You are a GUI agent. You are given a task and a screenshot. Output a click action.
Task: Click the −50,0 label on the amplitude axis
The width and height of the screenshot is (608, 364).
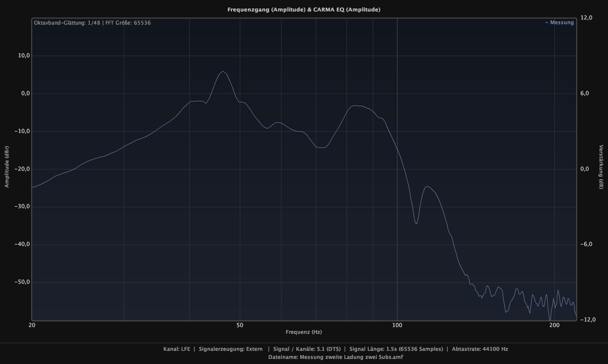pyautogui.click(x=21, y=282)
